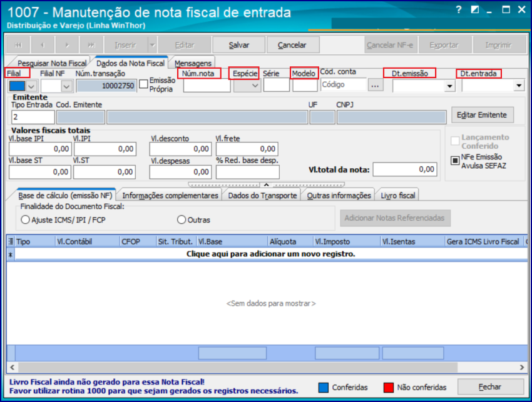Open Outras informações tab
This screenshot has height=402, width=532.
339,196
